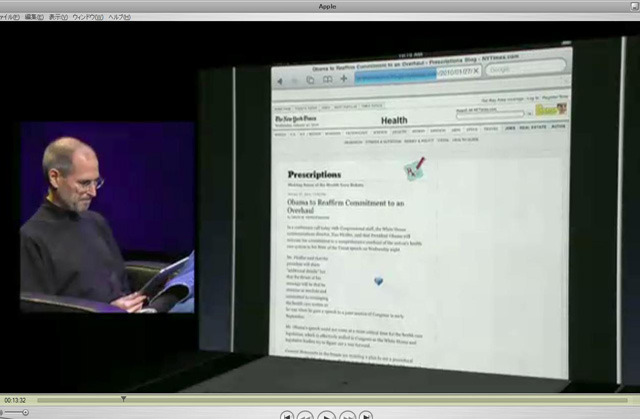Adjust the volume slider

12,412
